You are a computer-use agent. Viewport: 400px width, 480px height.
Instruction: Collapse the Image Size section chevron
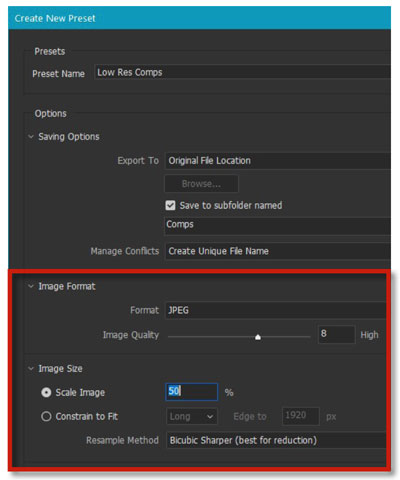point(31,369)
